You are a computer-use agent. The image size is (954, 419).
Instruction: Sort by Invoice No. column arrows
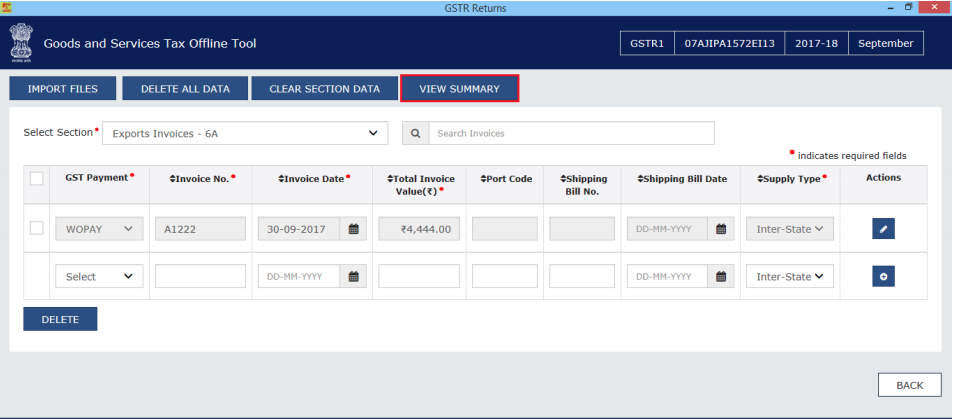[172, 179]
